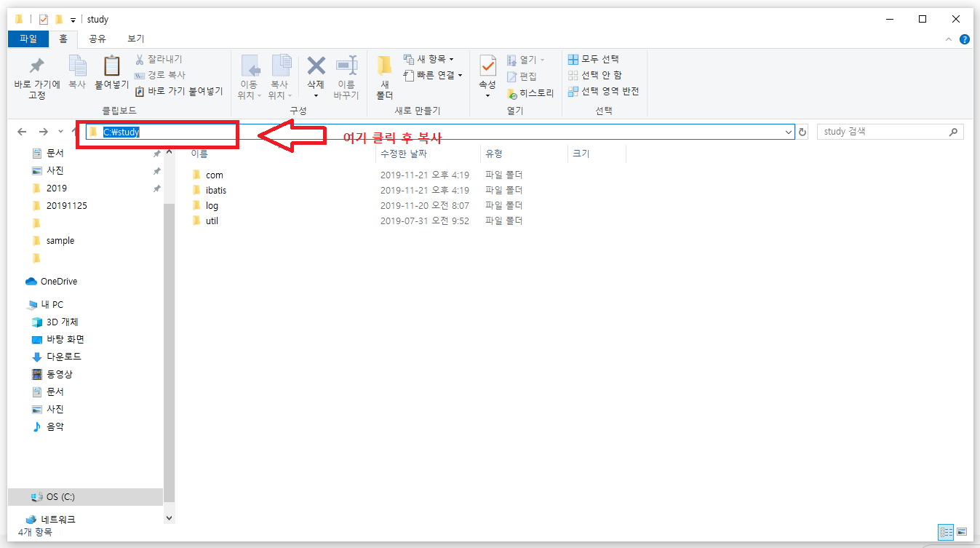
Task: Open 3D Objects (3D 개체)
Action: click(x=62, y=322)
